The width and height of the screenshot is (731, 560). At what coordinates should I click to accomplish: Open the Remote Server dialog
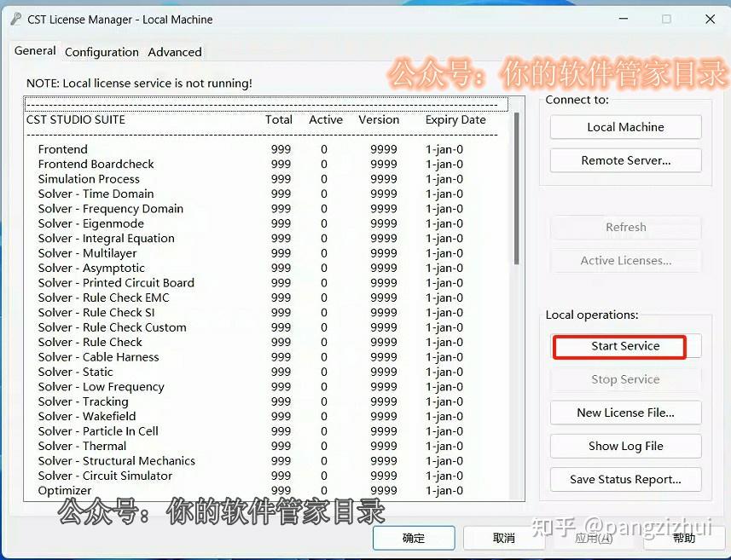(625, 160)
